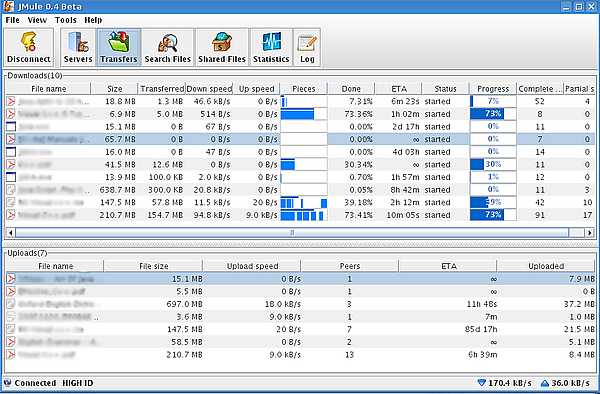Sort downloads by Pieces column header
600x394 pixels.
click(x=304, y=89)
